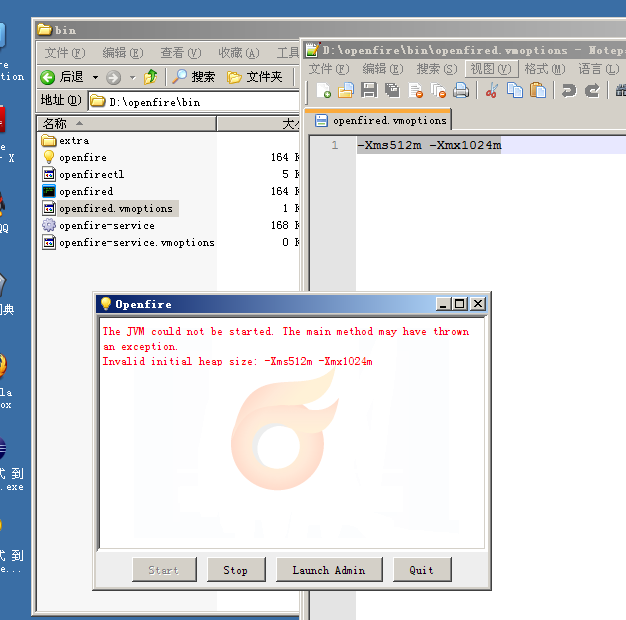Open Notepad++ 格式(M) menu
This screenshot has height=620, width=626.
[545, 69]
